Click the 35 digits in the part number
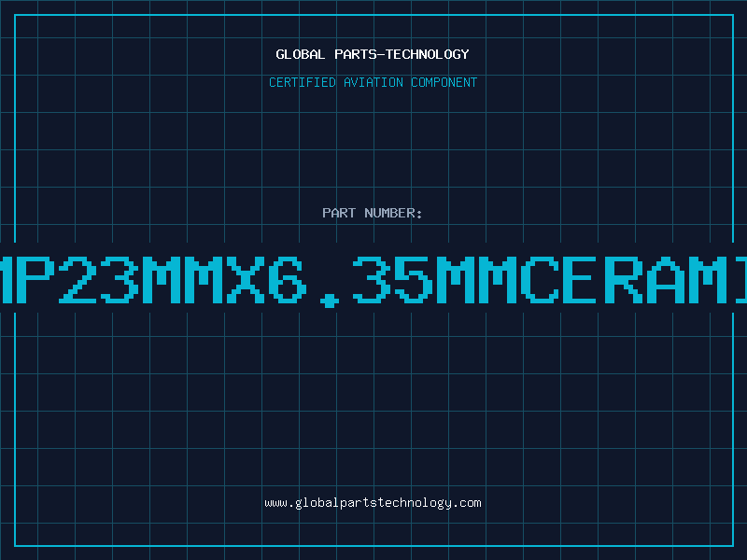This screenshot has width=747, height=560. tap(392, 280)
